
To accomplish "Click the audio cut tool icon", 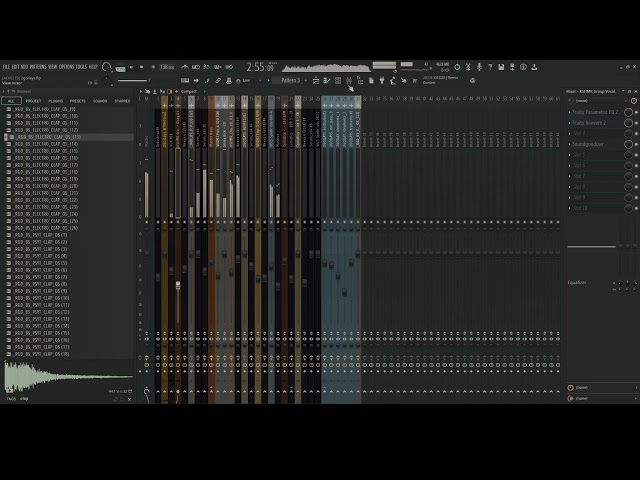I will 468,67.
